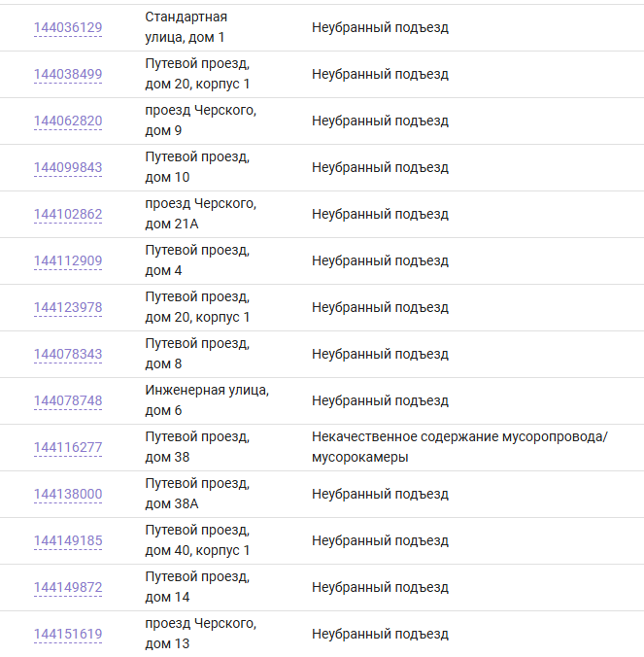Click request number 144138000

point(67,495)
